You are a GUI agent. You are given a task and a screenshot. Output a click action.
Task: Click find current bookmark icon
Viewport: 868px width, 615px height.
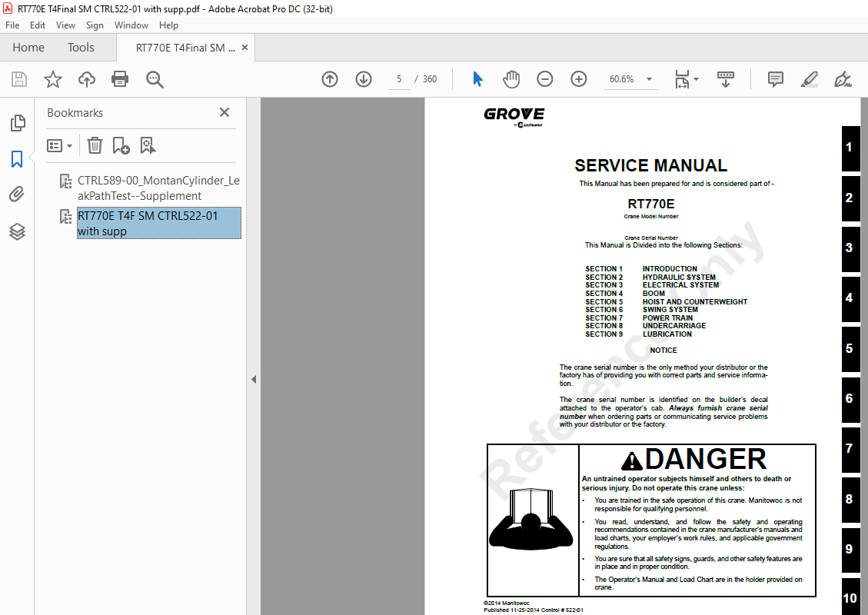point(148,145)
